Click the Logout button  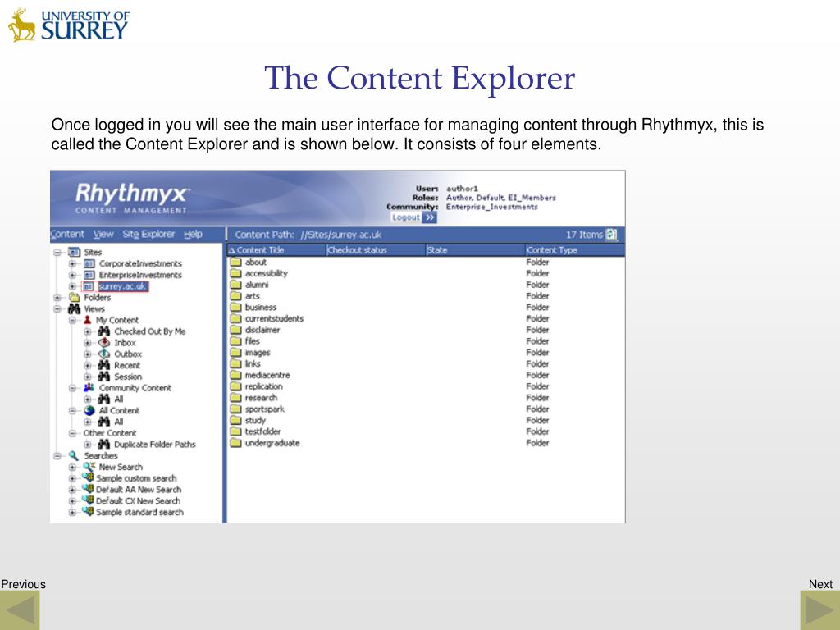(x=413, y=217)
